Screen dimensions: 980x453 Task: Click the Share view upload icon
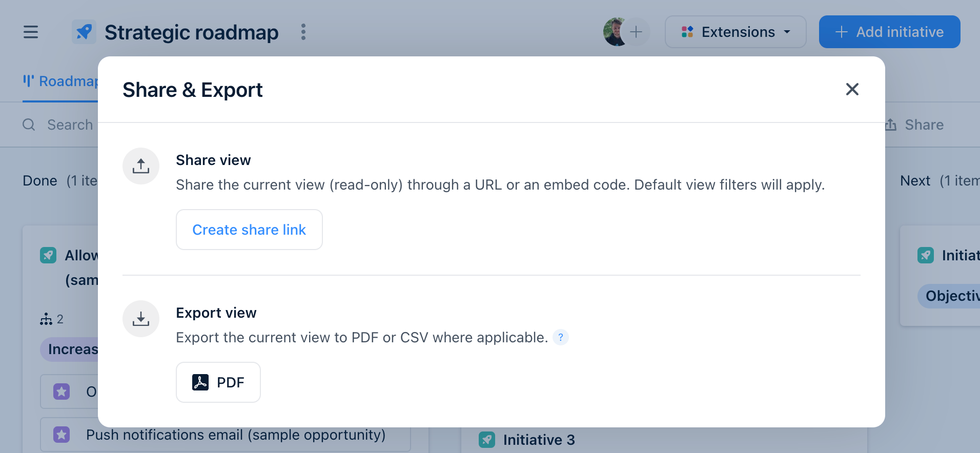coord(140,166)
